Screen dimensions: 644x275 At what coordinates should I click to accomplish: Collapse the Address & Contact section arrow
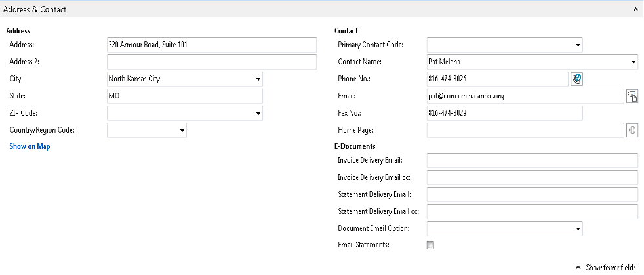(635, 9)
